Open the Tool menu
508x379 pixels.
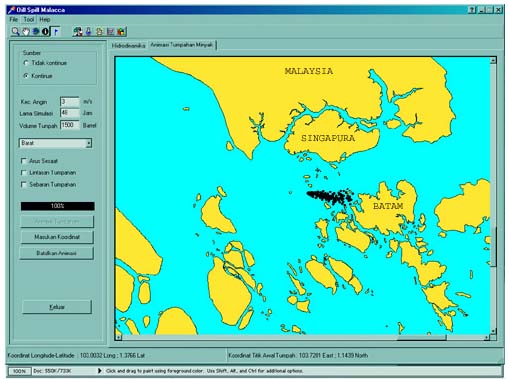(x=29, y=19)
